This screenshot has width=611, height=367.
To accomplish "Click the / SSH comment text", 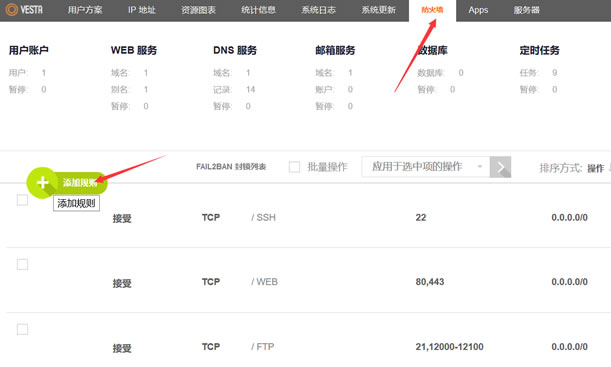I will point(263,217).
